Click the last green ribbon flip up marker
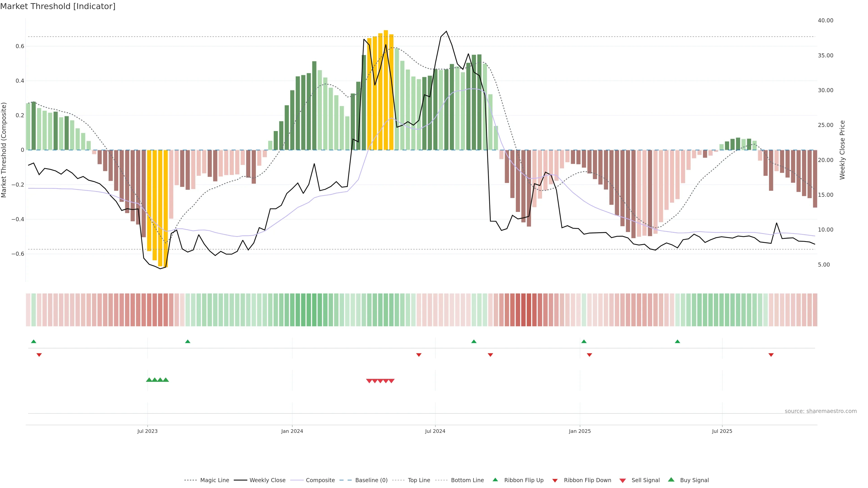 (x=677, y=342)
